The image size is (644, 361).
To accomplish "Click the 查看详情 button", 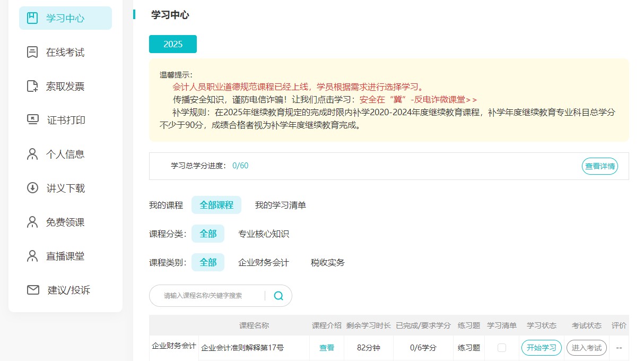I will (599, 166).
